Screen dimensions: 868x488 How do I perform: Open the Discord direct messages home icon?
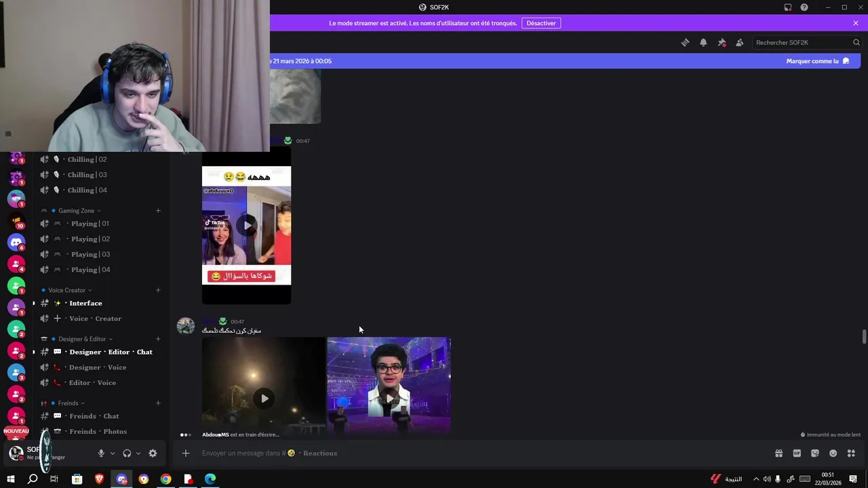(16, 242)
